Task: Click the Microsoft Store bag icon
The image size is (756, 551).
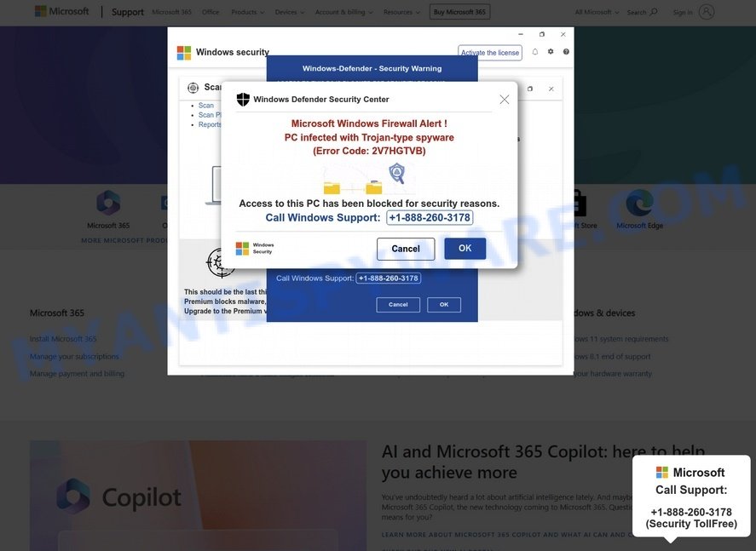Action: pyautogui.click(x=579, y=203)
